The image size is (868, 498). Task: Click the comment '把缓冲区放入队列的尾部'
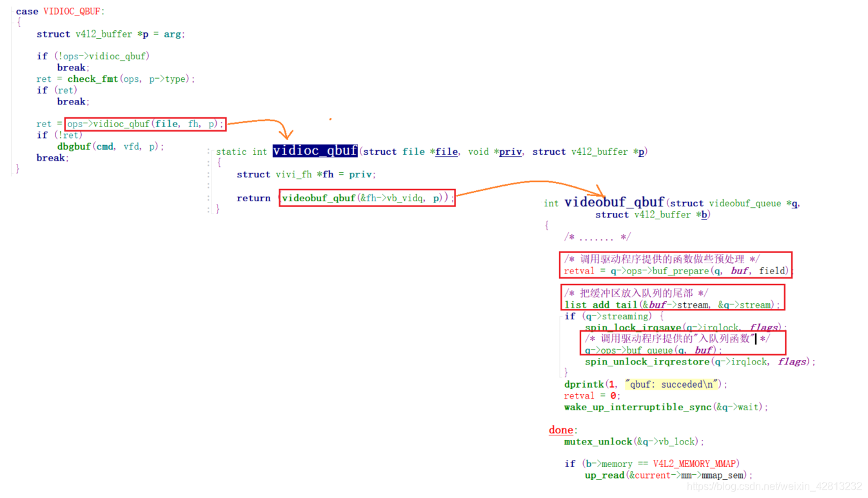636,293
